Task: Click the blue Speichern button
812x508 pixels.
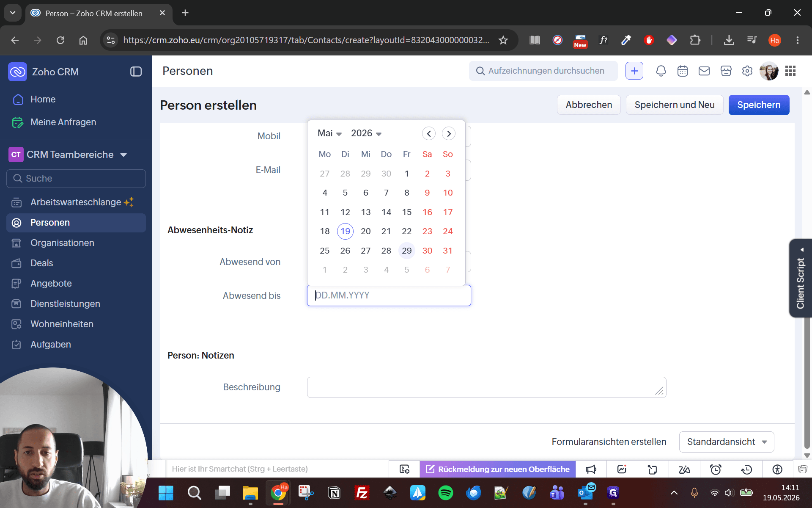Action: [759, 105]
